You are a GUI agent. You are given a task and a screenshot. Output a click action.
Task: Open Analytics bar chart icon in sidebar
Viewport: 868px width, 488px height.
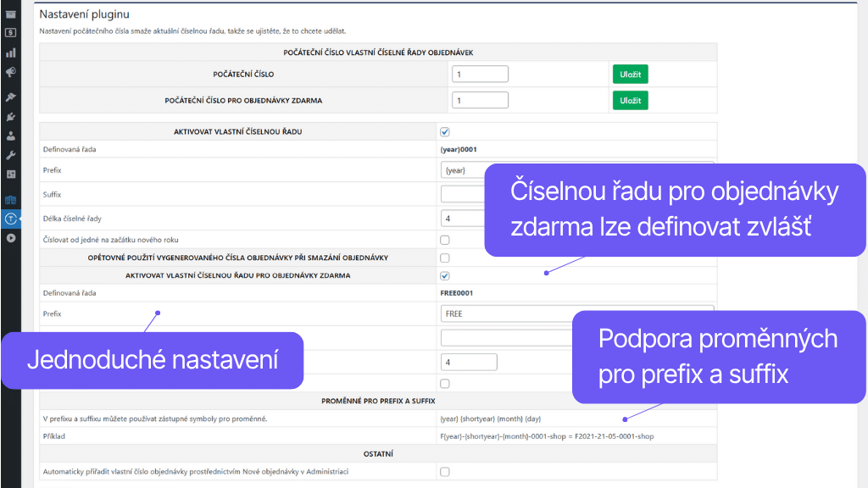[11, 53]
